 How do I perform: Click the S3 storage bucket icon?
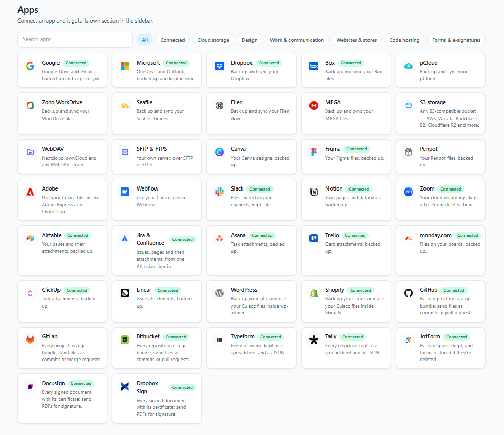pyautogui.click(x=409, y=105)
